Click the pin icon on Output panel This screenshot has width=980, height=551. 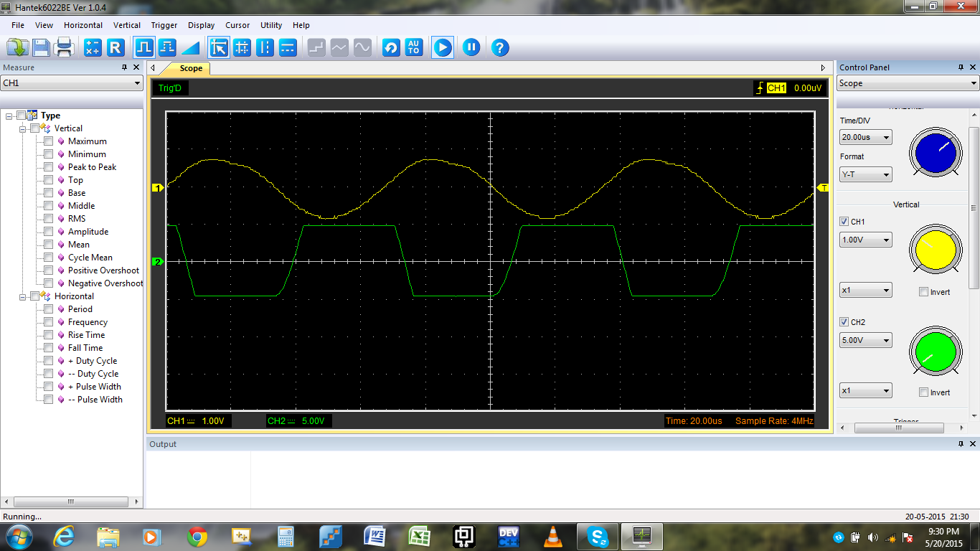click(x=961, y=444)
